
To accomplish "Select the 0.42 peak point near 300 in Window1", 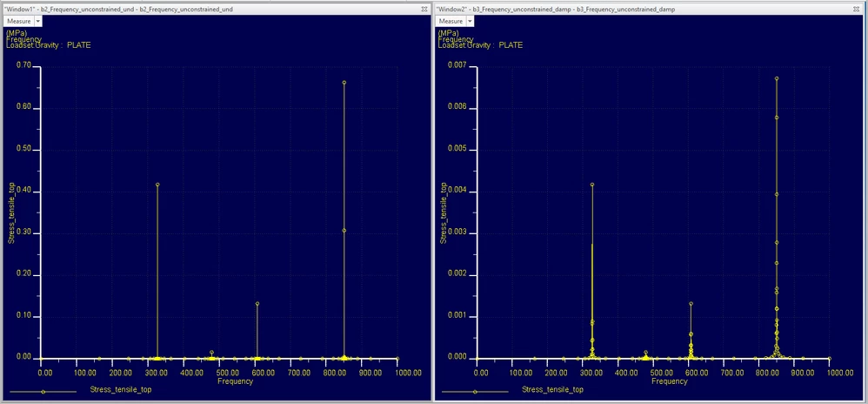I will [x=157, y=185].
